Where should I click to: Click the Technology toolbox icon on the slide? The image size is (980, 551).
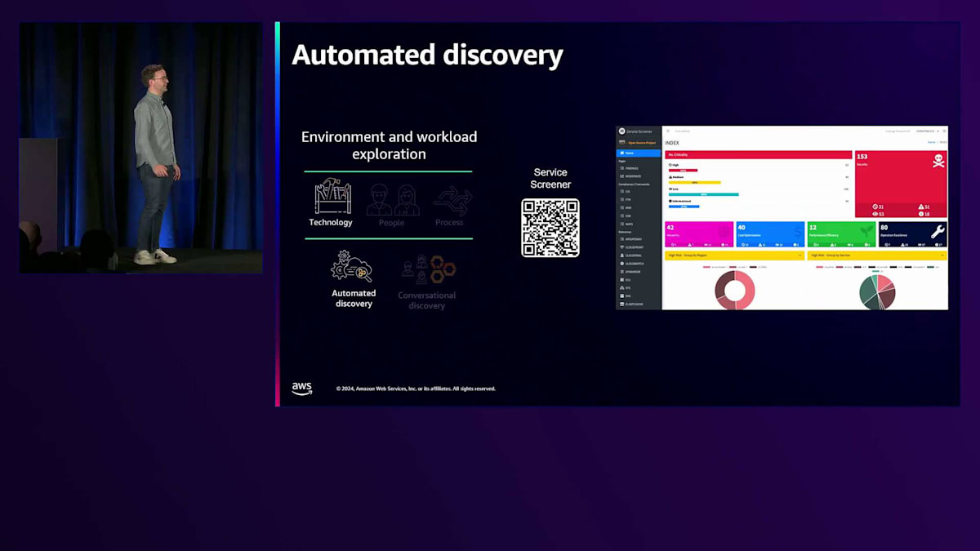point(333,197)
